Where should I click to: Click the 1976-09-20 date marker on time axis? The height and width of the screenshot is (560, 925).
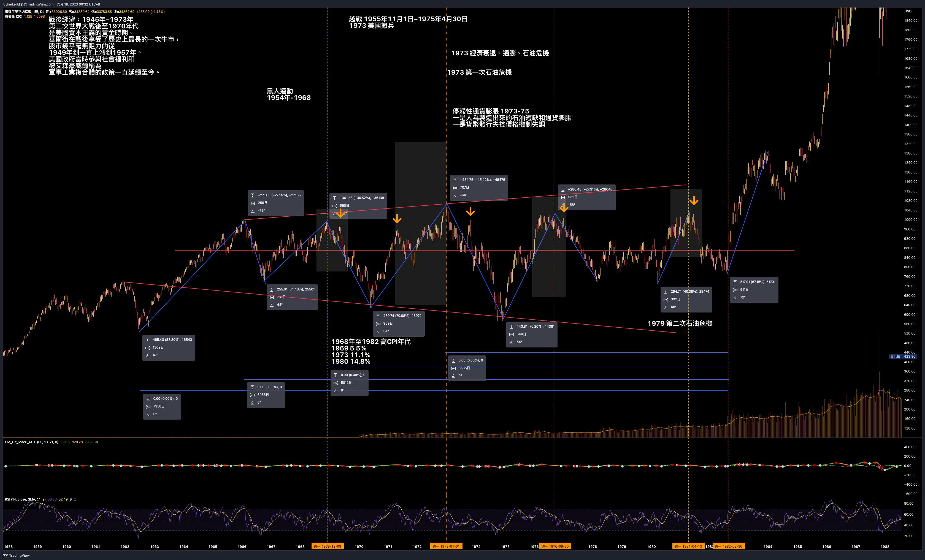click(x=555, y=547)
